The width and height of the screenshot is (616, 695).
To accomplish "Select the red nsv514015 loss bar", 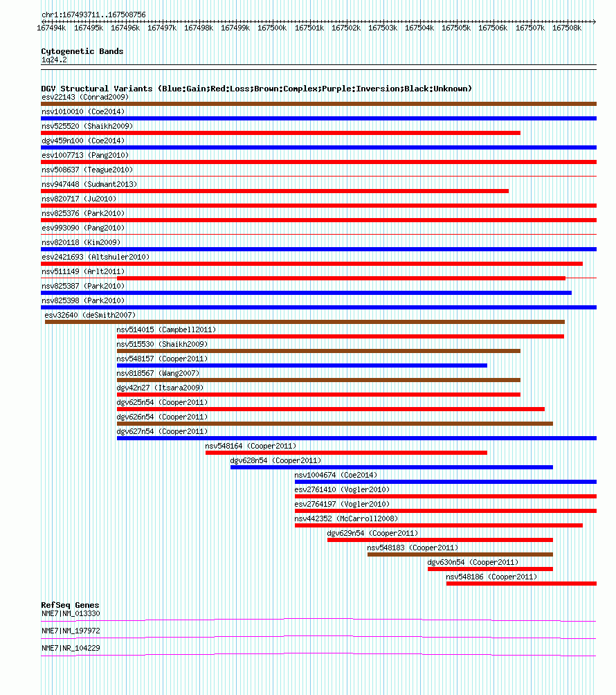I will click(341, 336).
